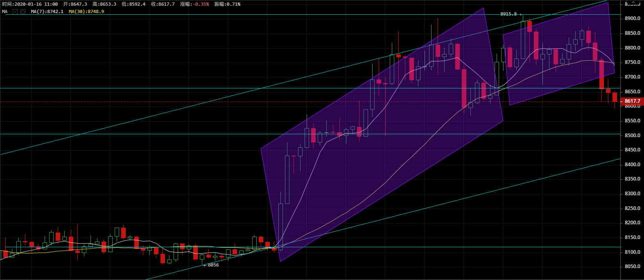The image size is (644, 280).
Task: Remove the MA indicator with the X icon
Action: [23, 11]
